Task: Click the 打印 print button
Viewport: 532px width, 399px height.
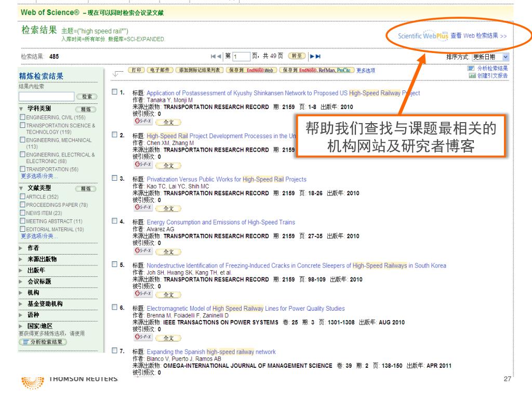Action: pos(137,70)
